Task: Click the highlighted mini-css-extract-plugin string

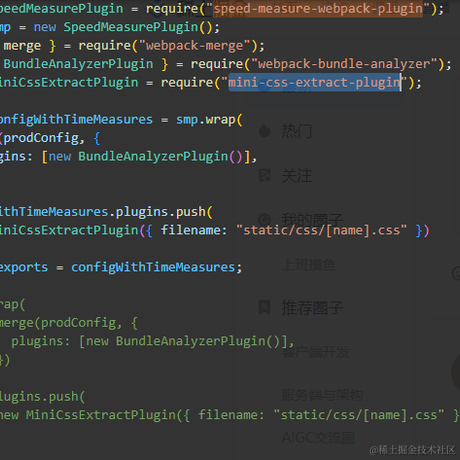Action: tap(315, 82)
